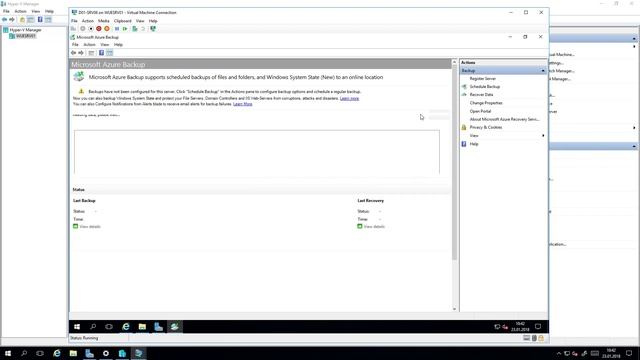
Task: Collapse top section of Hyper-V Manager actions pane
Action: coord(634,38)
